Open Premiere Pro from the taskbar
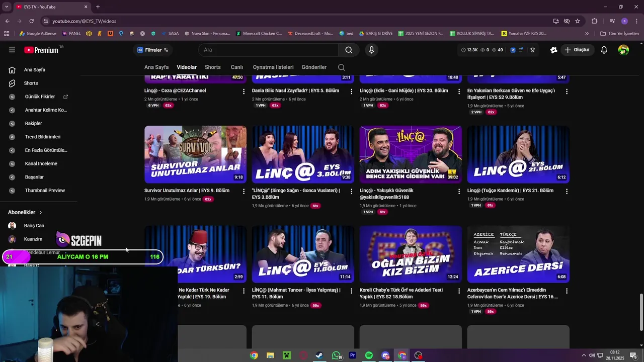This screenshot has height=362, width=644. [x=352, y=355]
